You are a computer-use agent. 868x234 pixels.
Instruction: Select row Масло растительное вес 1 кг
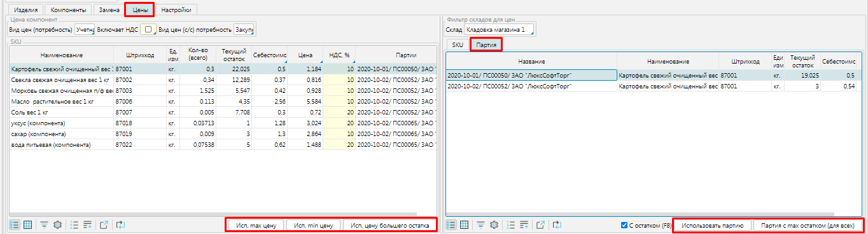221,102
